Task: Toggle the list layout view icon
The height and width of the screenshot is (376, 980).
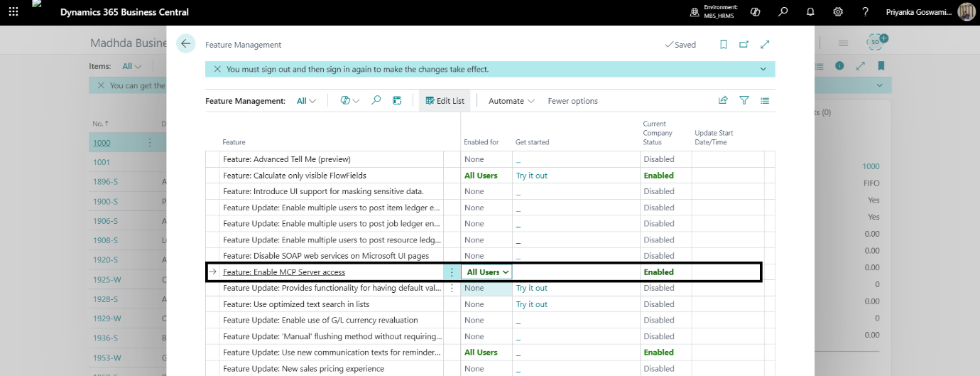Action: 765,101
